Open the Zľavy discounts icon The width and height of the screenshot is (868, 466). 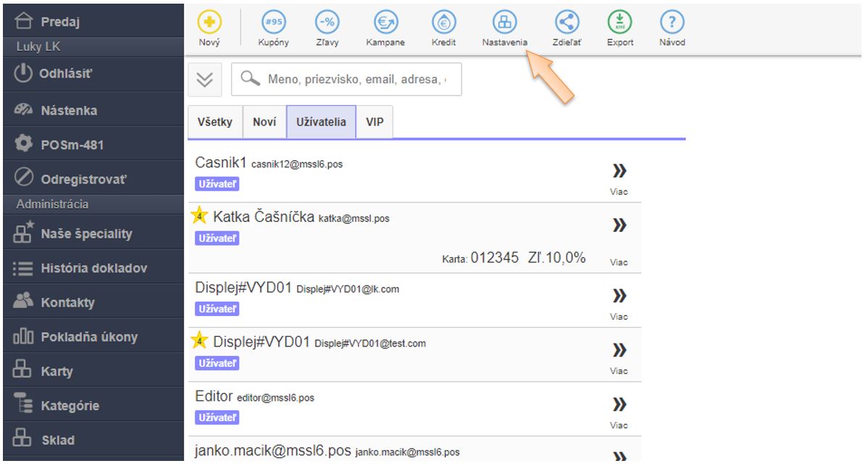pyautogui.click(x=327, y=22)
